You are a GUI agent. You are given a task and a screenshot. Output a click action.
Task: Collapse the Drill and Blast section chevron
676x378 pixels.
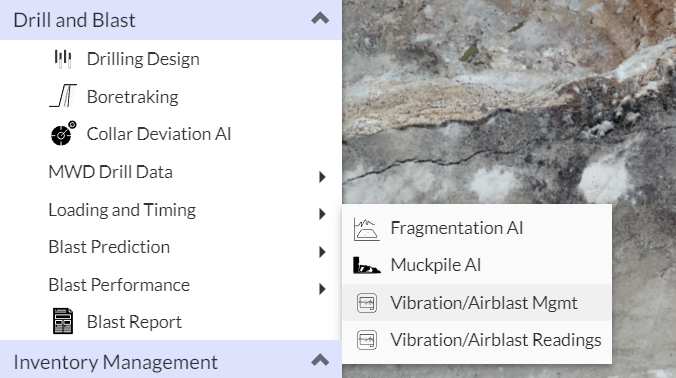point(320,19)
